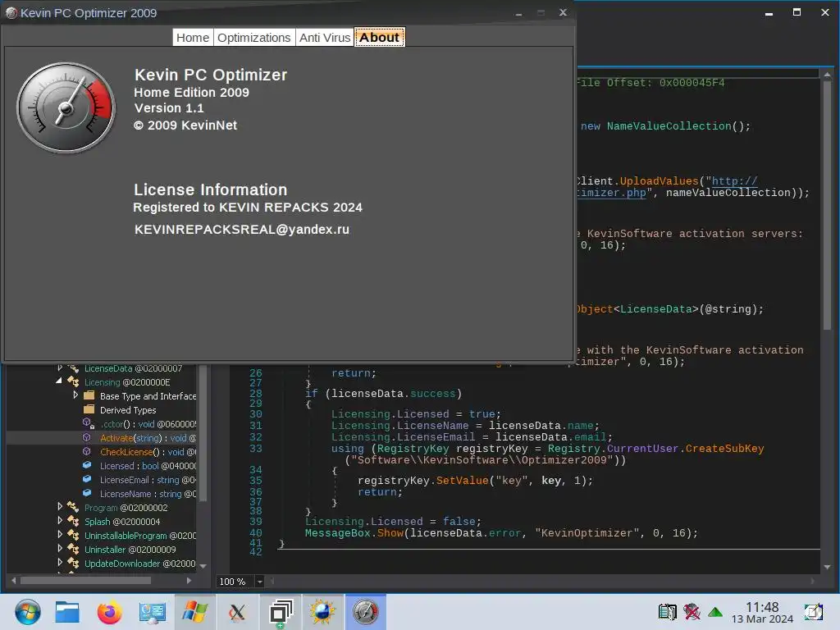Select the Splash @02000004 class

[122, 522]
